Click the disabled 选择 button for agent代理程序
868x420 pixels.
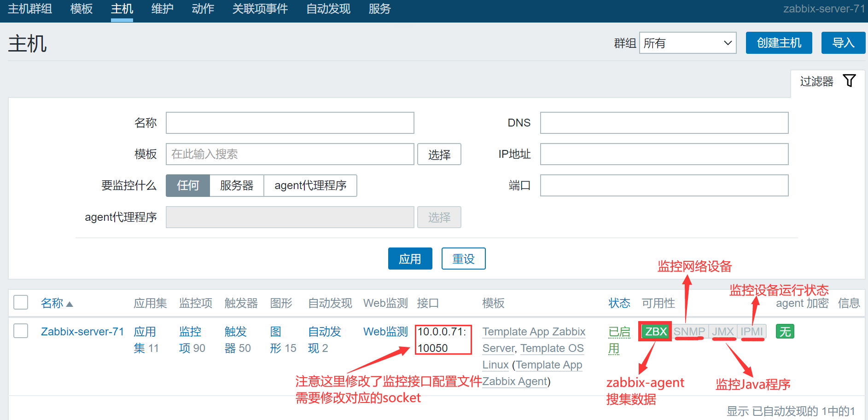(439, 217)
